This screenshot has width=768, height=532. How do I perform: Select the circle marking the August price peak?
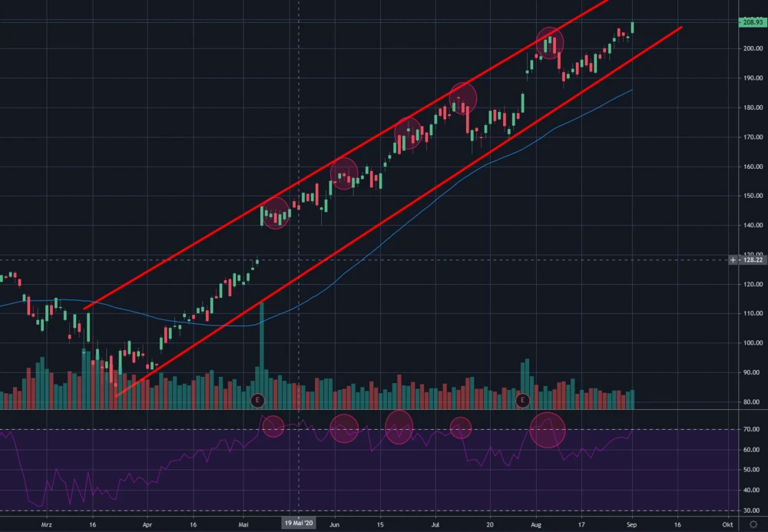549,43
